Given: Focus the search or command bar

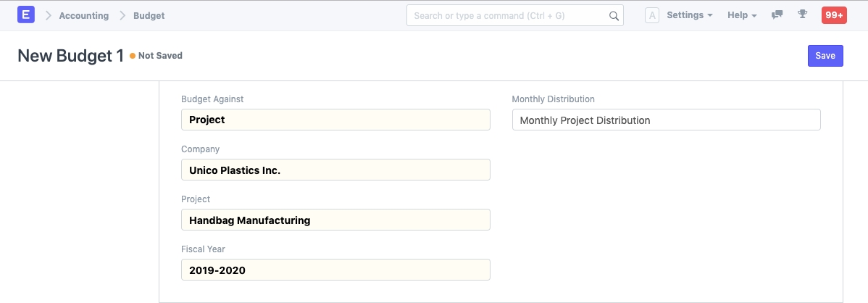Looking at the screenshot, I should pos(507,15).
